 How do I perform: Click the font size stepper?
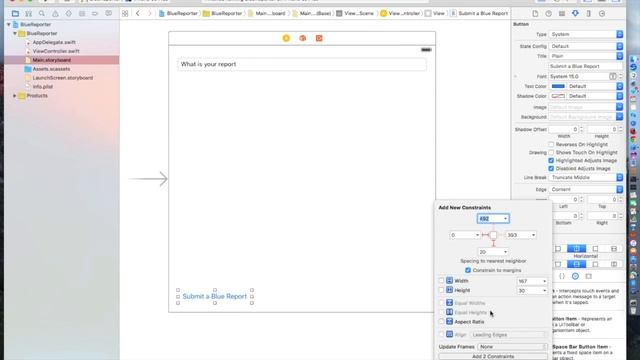coord(620,76)
